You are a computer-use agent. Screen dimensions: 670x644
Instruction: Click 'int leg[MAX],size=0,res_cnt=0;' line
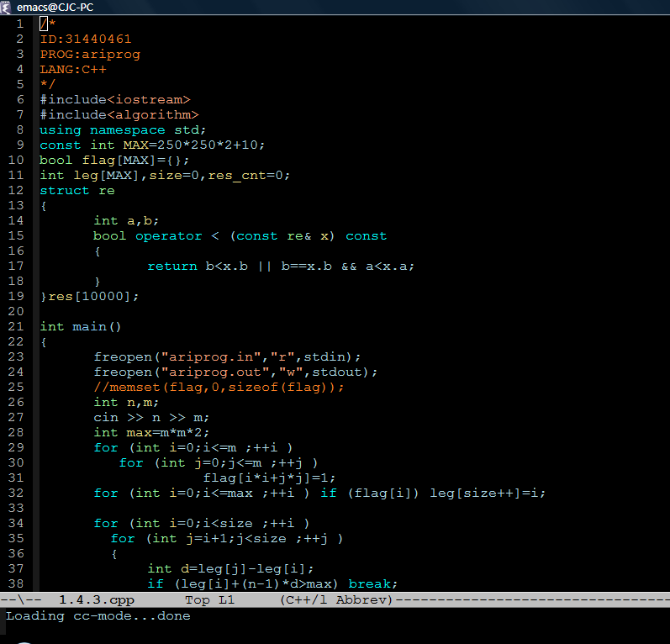(x=165, y=175)
